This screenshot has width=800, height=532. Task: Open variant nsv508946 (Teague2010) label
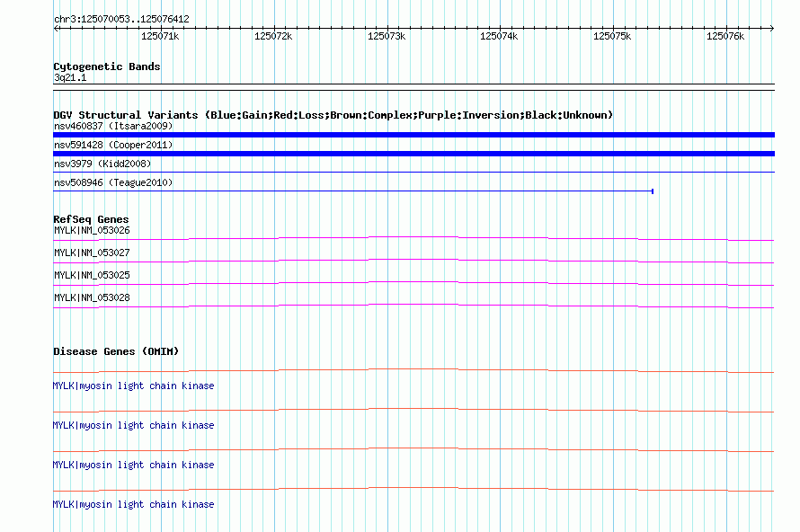[x=113, y=183]
